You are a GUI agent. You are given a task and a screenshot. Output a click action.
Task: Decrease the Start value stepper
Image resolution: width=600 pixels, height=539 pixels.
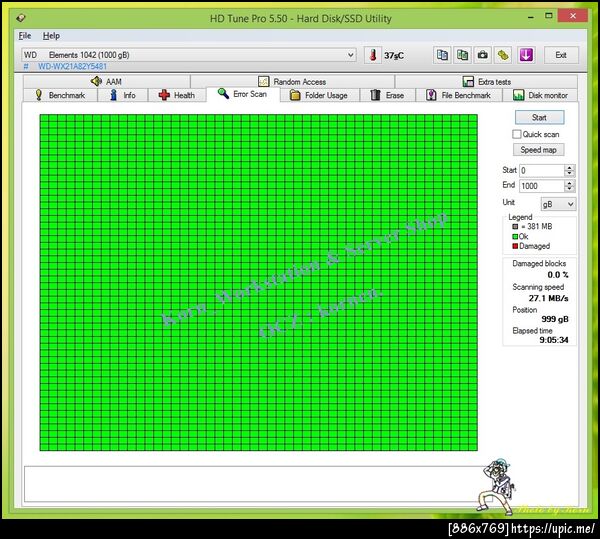point(569,174)
